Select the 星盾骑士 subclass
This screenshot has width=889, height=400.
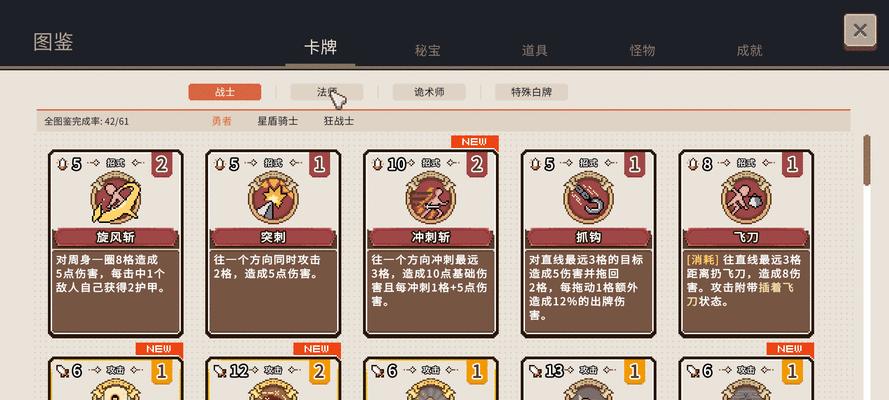(278, 121)
